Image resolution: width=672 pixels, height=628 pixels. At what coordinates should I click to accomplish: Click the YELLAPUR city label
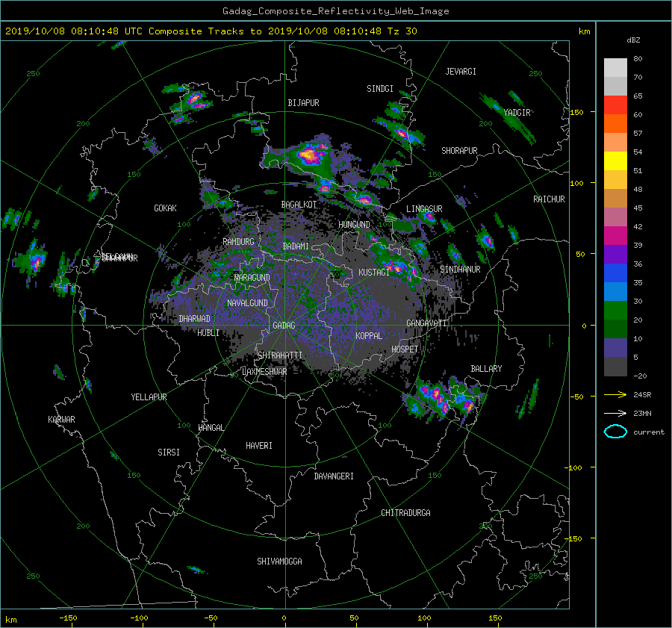(149, 397)
